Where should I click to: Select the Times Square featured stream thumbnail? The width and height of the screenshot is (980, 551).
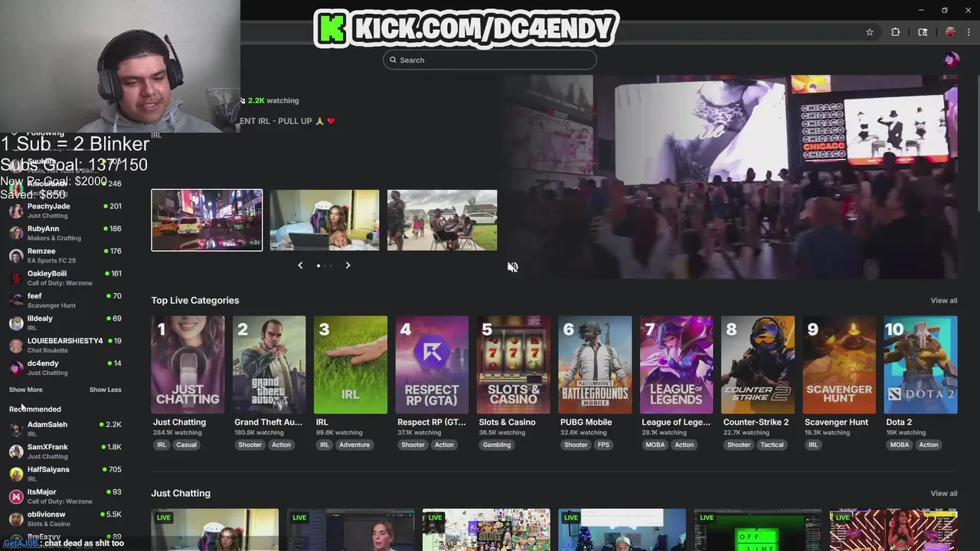coord(207,220)
